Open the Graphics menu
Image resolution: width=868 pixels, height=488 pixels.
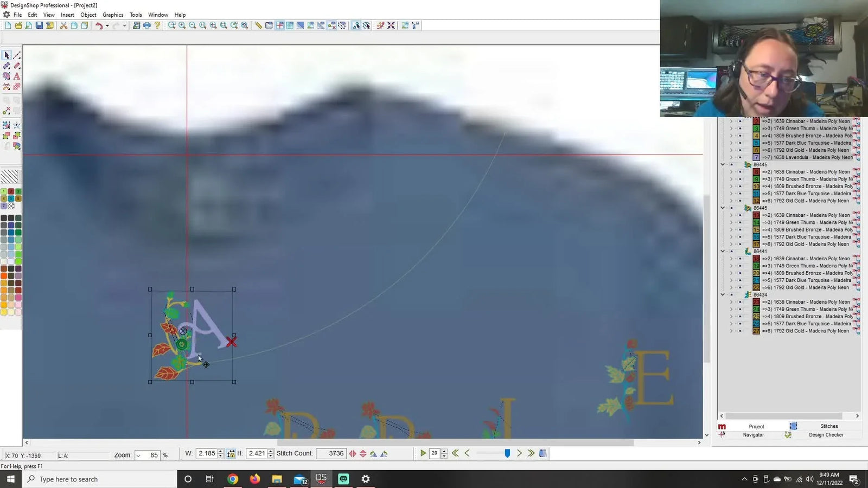[x=112, y=15]
